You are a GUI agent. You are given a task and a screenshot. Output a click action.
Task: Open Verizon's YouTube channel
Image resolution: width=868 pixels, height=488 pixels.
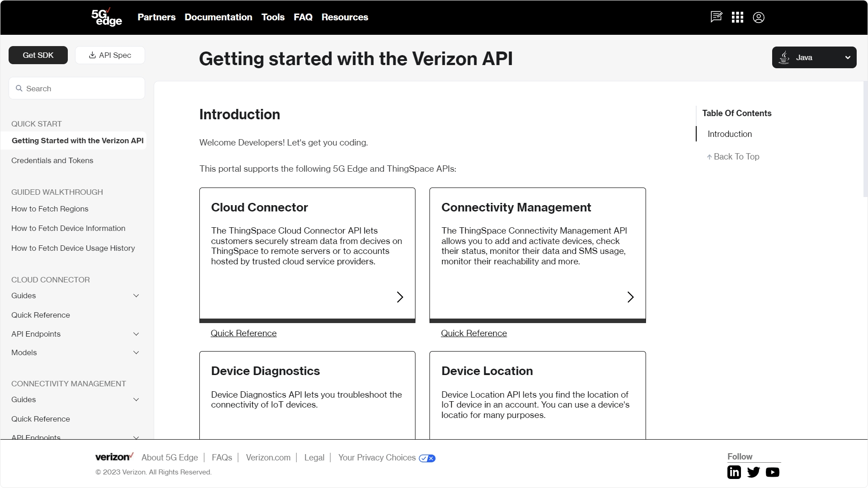tap(773, 472)
